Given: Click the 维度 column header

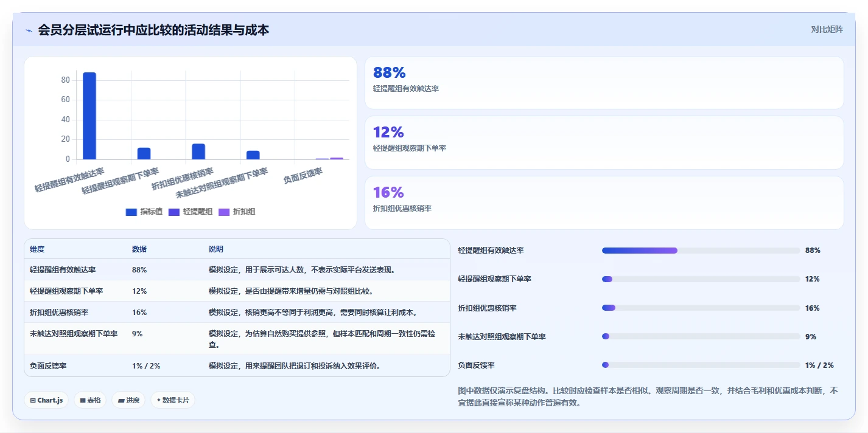Looking at the screenshot, I should (37, 249).
